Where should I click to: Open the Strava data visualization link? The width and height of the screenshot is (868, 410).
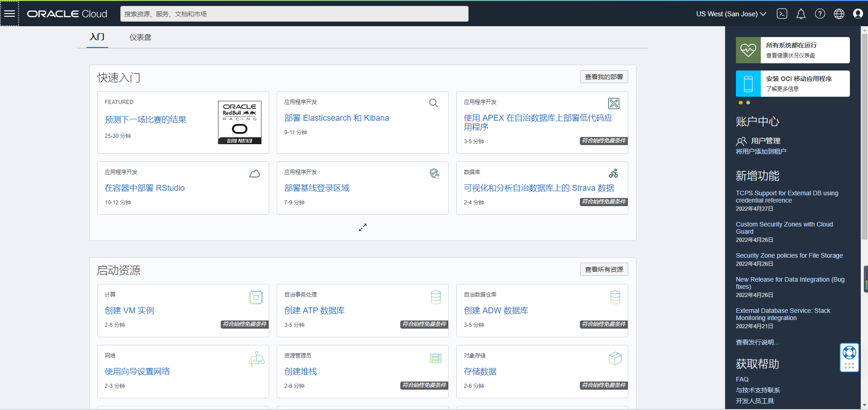pos(539,188)
